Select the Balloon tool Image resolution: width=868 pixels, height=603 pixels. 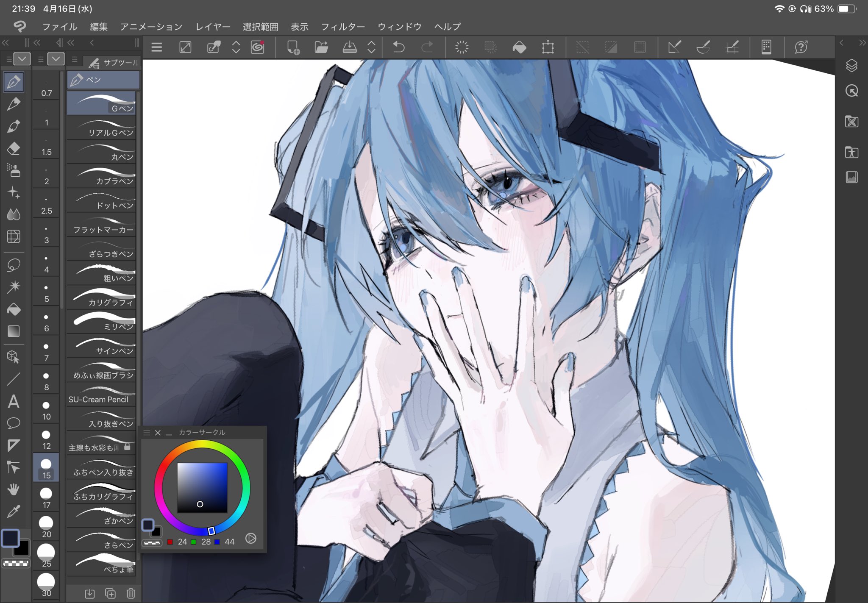14,423
